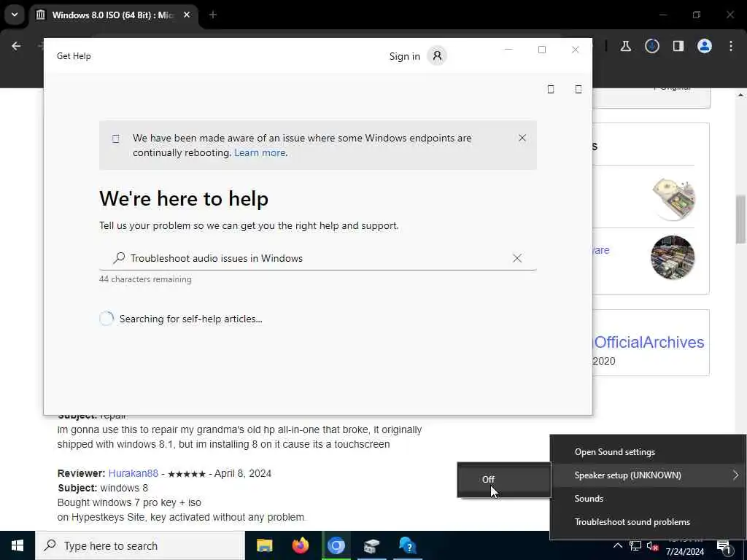
Task: Click the We're here to help heading
Action: (184, 198)
